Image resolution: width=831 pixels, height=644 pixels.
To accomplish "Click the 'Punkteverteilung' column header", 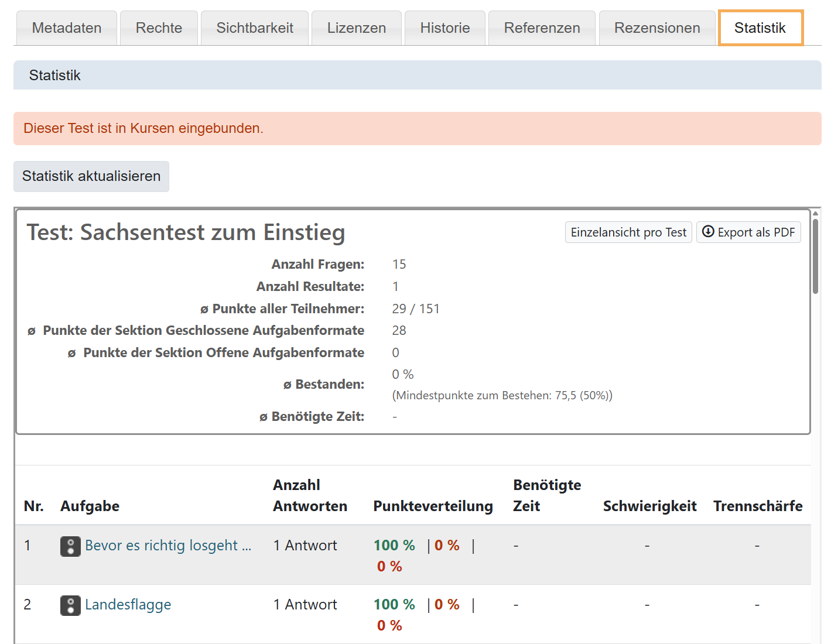I will tap(433, 506).
